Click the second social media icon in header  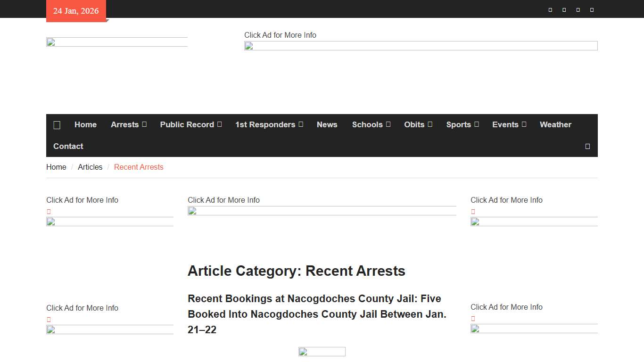click(x=564, y=9)
